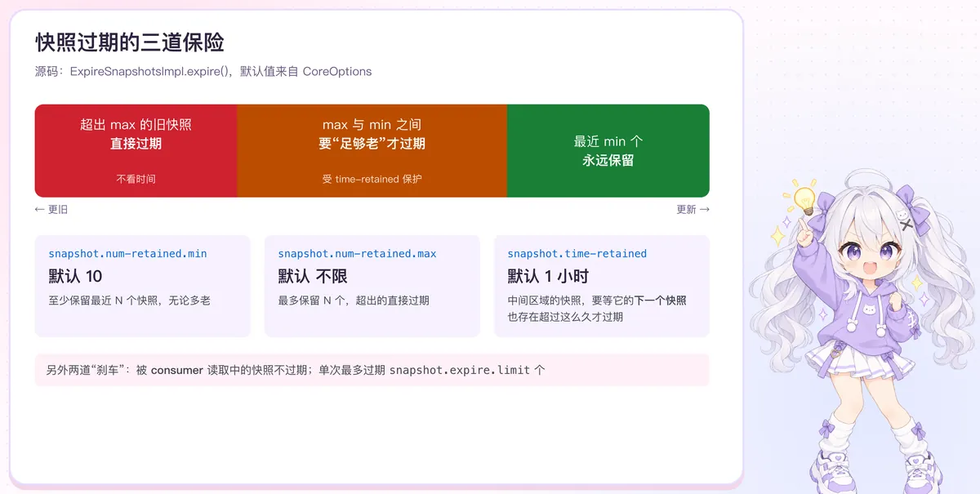The width and height of the screenshot is (980, 494).
Task: Select the green segment 最近 min 个
Action: click(608, 151)
